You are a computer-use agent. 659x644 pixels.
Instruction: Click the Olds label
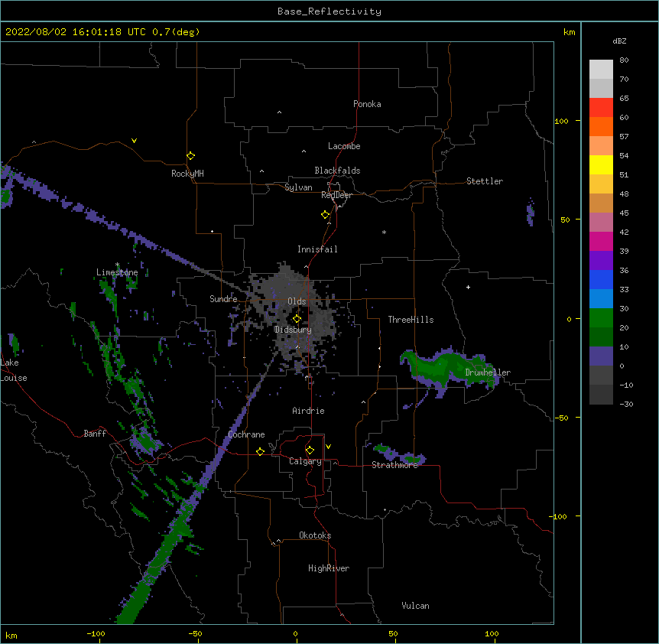(x=297, y=301)
